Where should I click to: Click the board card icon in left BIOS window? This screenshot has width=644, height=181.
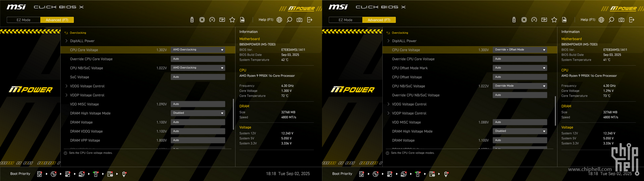click(x=222, y=20)
